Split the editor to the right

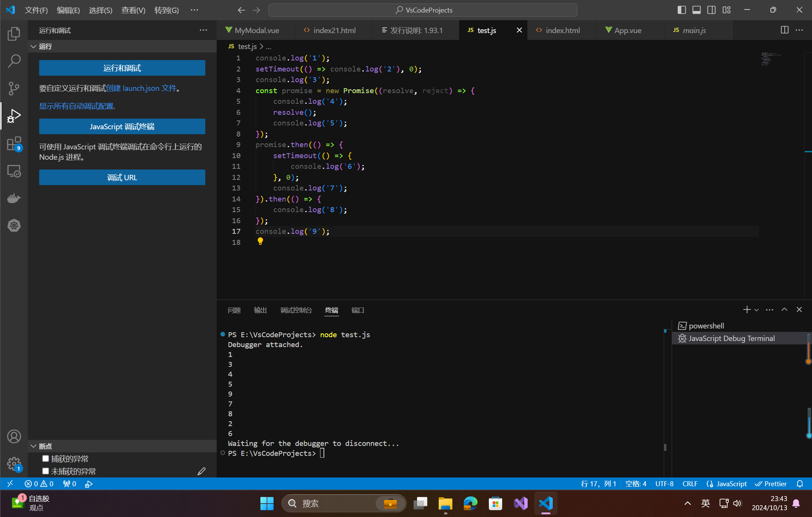coord(784,30)
